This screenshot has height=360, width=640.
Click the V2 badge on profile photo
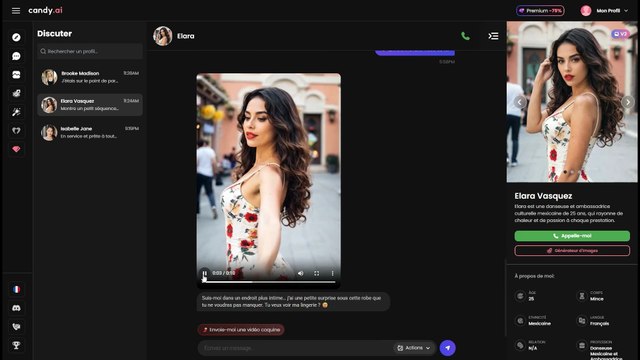620,34
